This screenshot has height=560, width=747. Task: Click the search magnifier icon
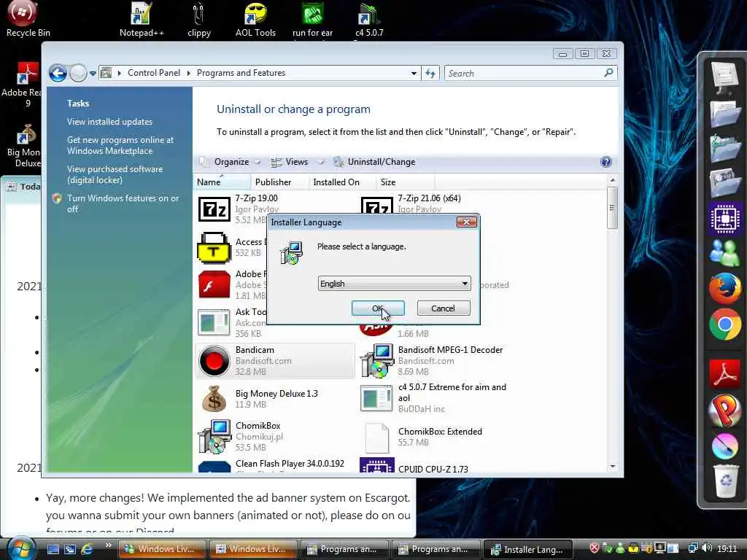pyautogui.click(x=608, y=73)
